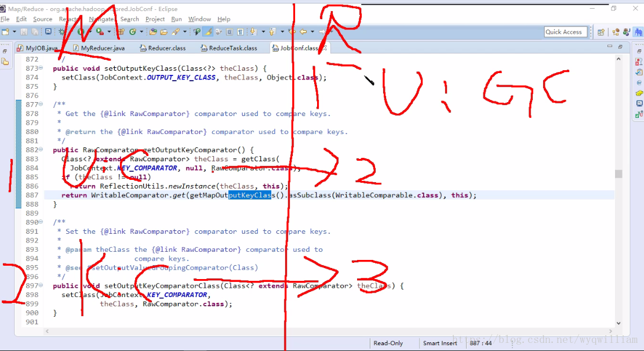
Task: Click ReflectionUtils on line 886
Action: point(132,186)
